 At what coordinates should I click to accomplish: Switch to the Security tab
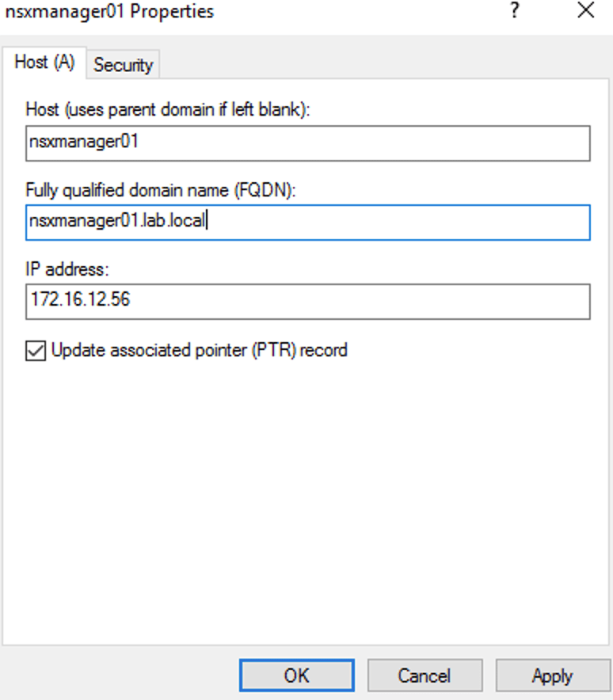[x=123, y=66]
